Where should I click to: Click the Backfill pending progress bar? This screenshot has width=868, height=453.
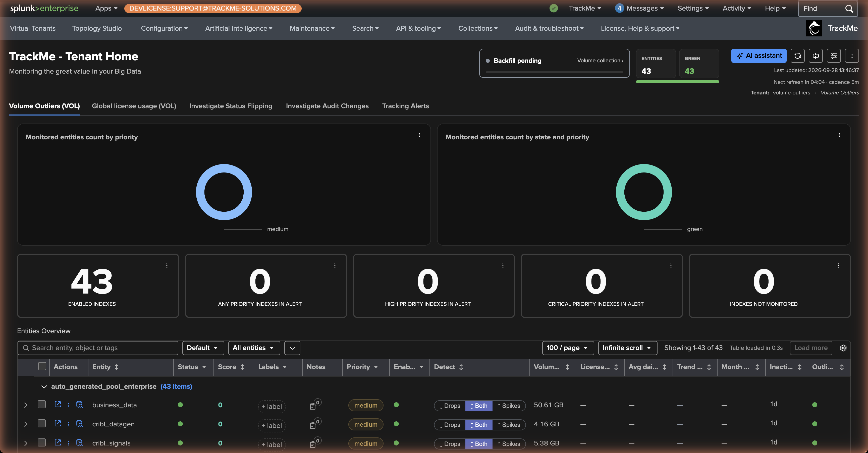point(554,72)
